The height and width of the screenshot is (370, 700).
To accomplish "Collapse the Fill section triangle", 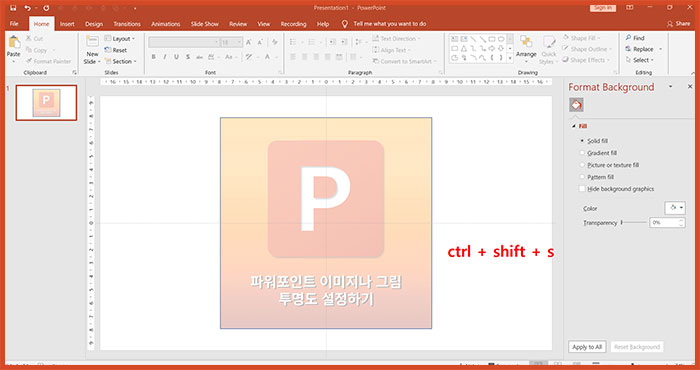I will click(574, 126).
